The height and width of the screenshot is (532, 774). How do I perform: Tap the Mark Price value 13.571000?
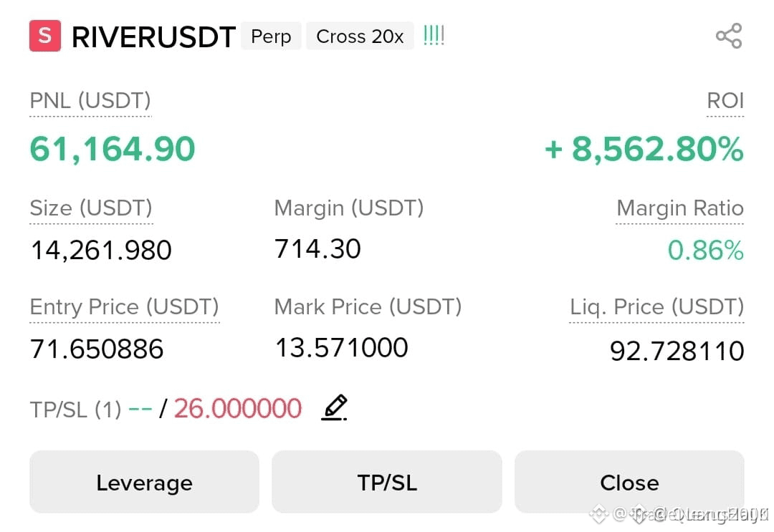pos(342,347)
